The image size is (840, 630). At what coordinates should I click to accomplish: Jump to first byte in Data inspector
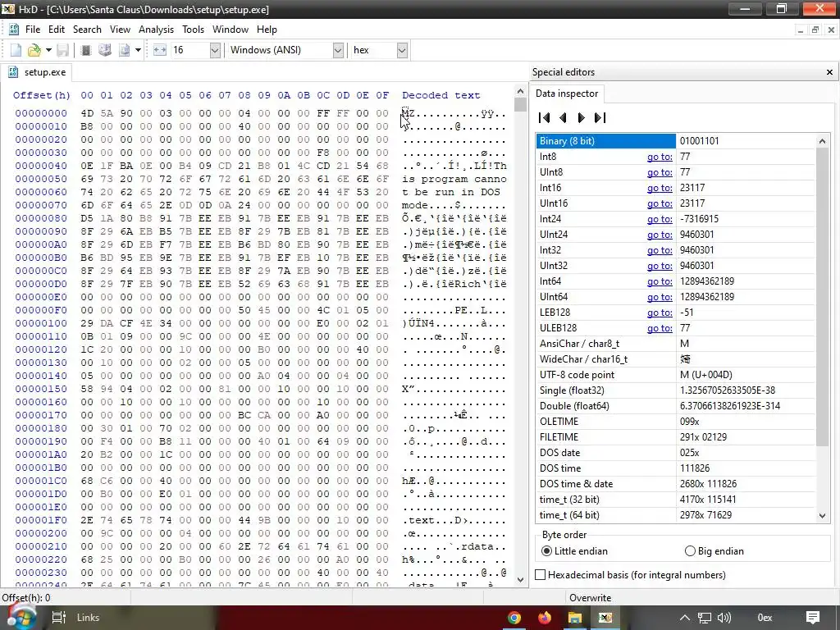coord(545,118)
